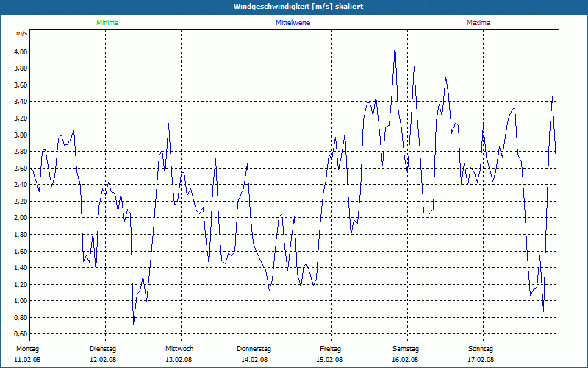Image resolution: width=588 pixels, height=368 pixels.
Task: Click the Sonntag 17.02.08 axis label
Action: 481,354
